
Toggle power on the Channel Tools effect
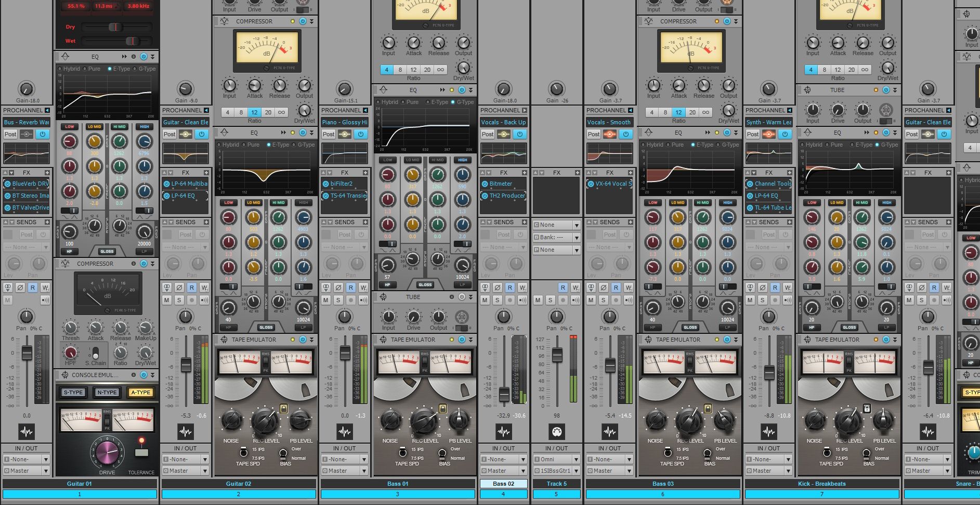click(x=750, y=184)
